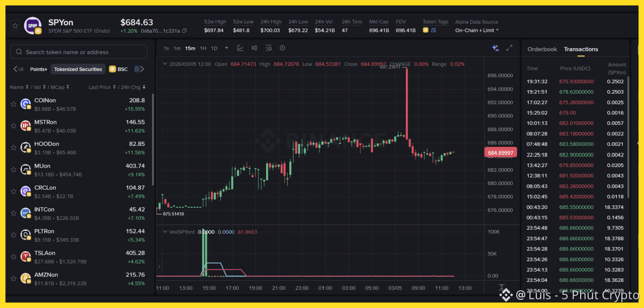Click the scroll-to-latest icon below chart
The image size is (644, 308).
click(502, 288)
